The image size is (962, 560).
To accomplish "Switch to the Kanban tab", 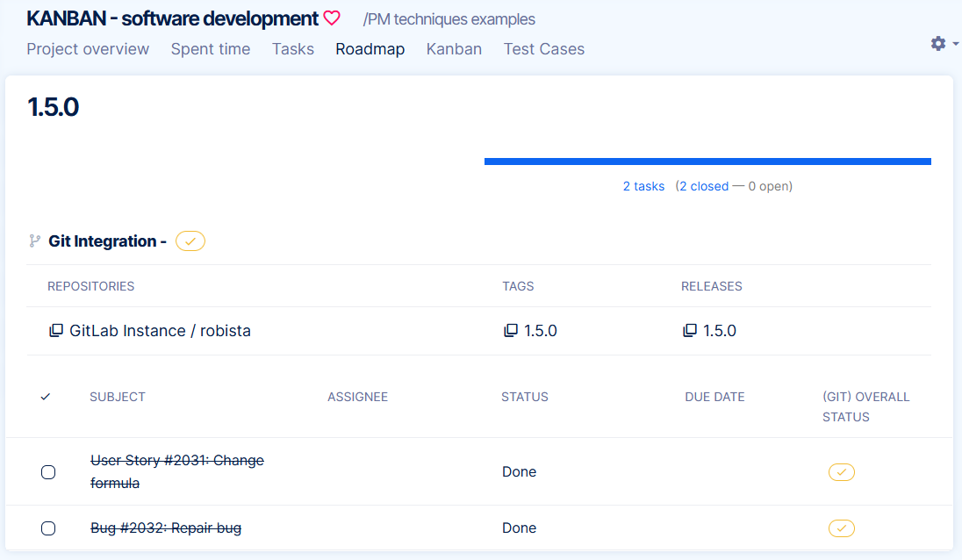I will 454,49.
